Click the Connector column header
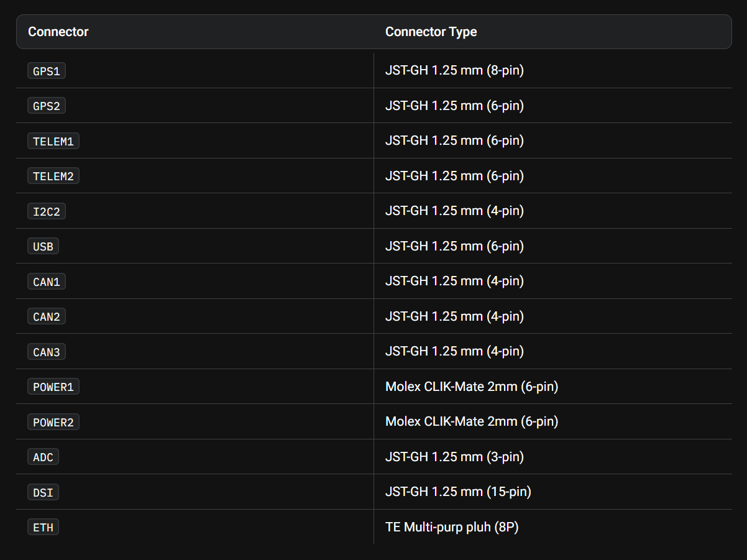Viewport: 747px width, 560px height. coord(58,32)
